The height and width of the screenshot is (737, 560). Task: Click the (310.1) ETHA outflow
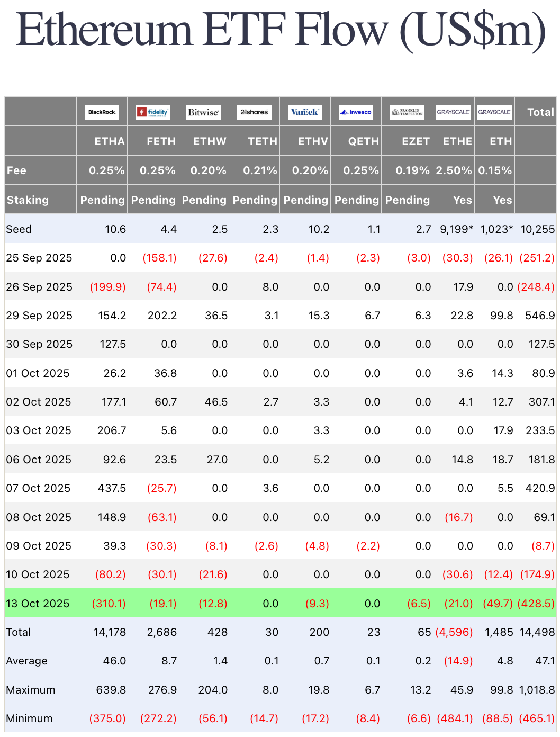click(x=109, y=604)
